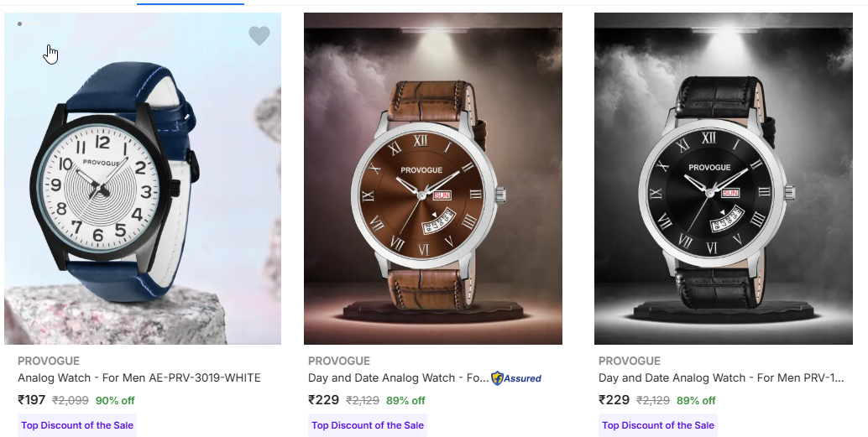Click the PROVOGUE brand name under brown watch
This screenshot has width=868, height=437.
(x=339, y=362)
